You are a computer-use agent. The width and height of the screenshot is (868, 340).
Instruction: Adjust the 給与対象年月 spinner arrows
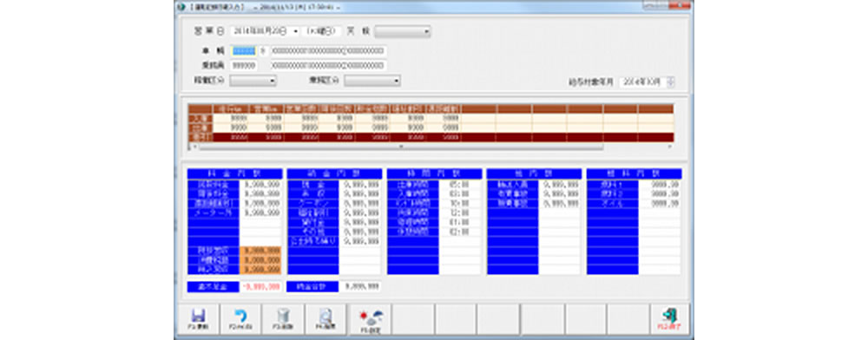click(x=671, y=82)
